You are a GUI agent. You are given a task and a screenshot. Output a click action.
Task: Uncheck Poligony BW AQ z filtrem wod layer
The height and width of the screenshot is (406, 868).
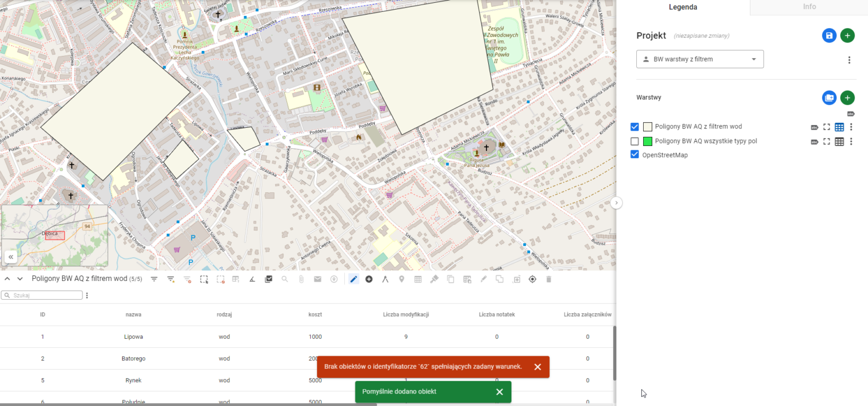pyautogui.click(x=635, y=127)
